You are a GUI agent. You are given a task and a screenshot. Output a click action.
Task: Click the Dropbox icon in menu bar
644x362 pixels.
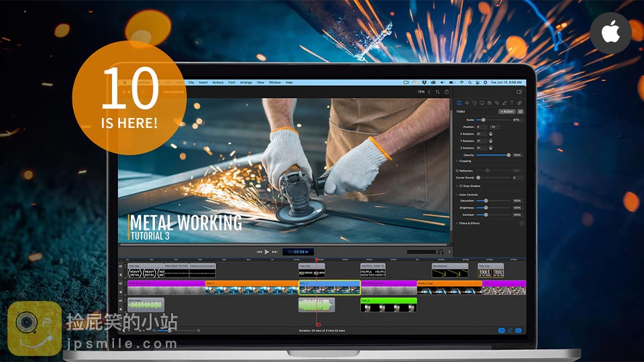(424, 82)
